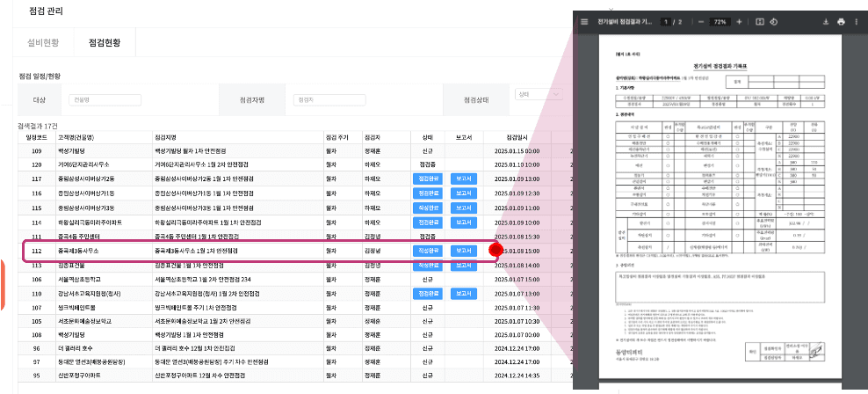Click the fit-to-page icon in PDF toolbar
Screen dimensions: 868x394
click(760, 22)
